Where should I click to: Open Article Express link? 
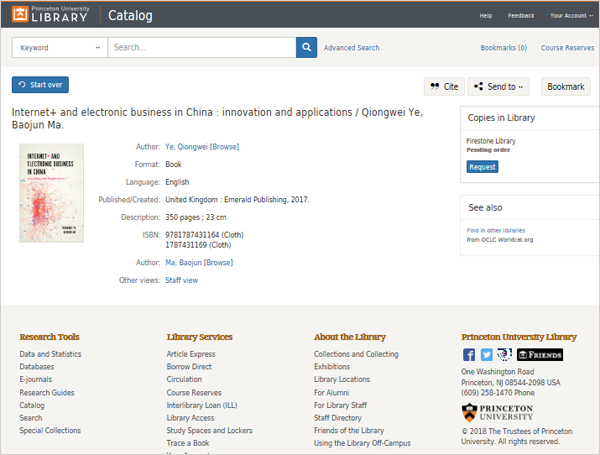[x=191, y=354]
